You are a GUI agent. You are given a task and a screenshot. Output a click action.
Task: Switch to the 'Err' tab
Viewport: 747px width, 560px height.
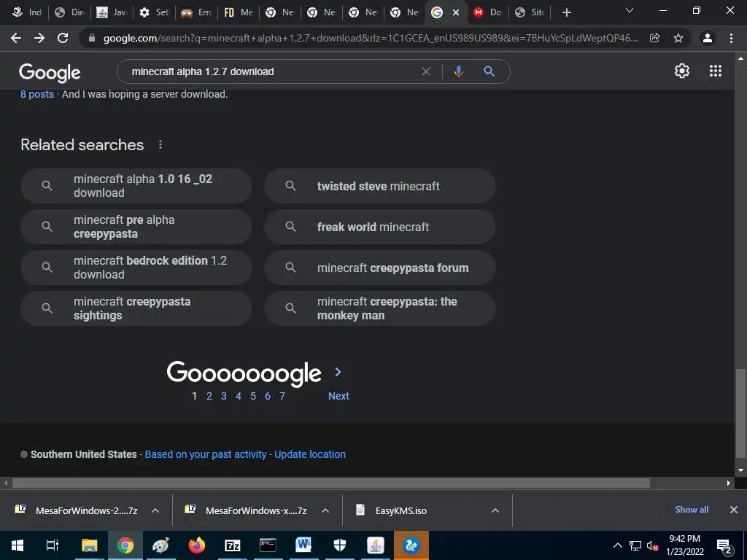coord(196,12)
